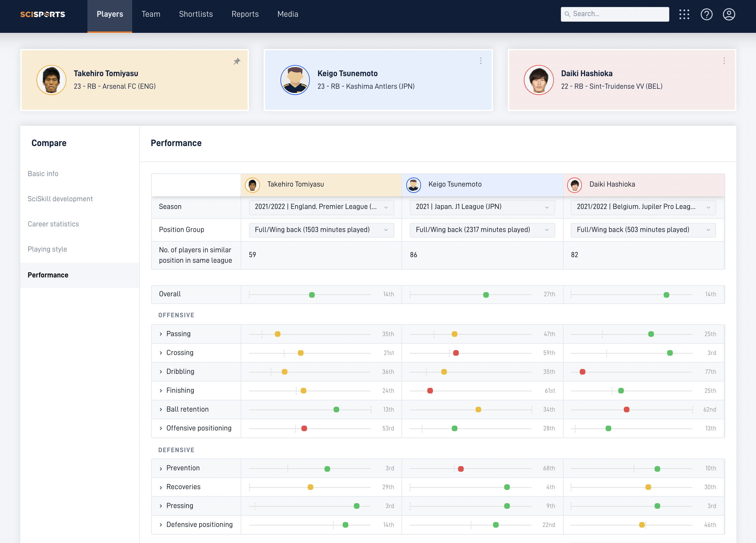Open the Playing style section
756x543 pixels.
coord(47,249)
